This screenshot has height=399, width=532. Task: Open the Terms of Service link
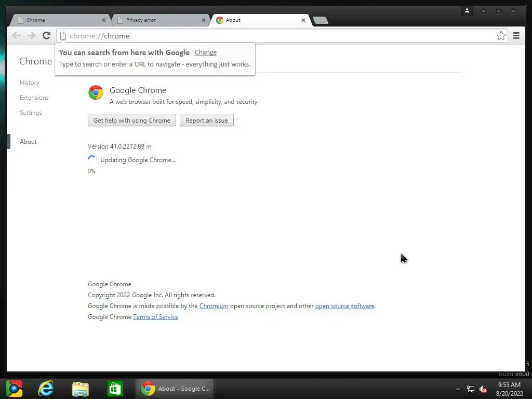point(155,316)
